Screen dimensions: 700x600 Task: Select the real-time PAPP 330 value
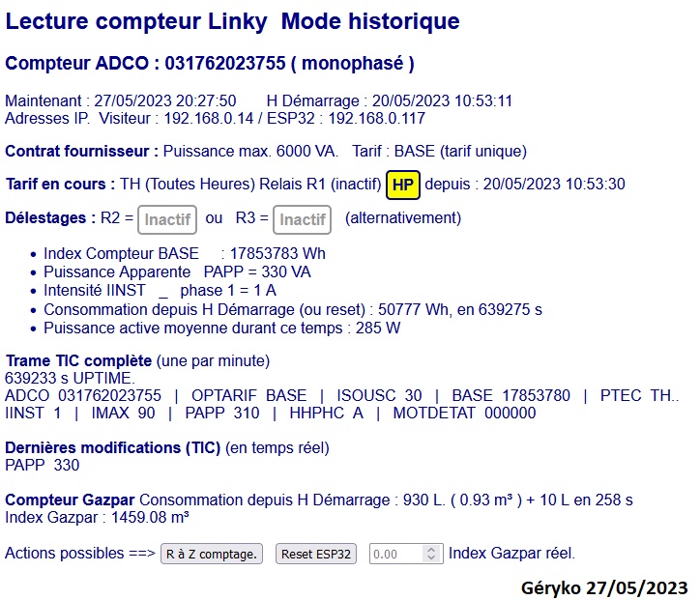coord(43,465)
